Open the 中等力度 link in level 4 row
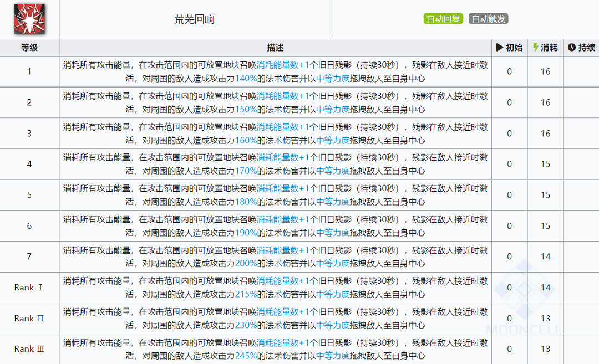The image size is (599, 364). coord(333,171)
